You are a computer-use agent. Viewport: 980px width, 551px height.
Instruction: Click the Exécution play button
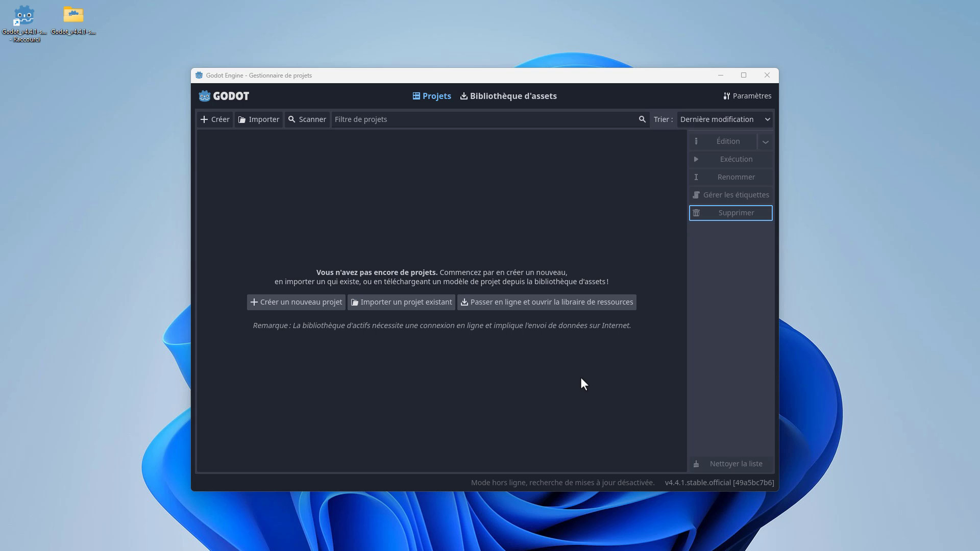[x=731, y=159]
